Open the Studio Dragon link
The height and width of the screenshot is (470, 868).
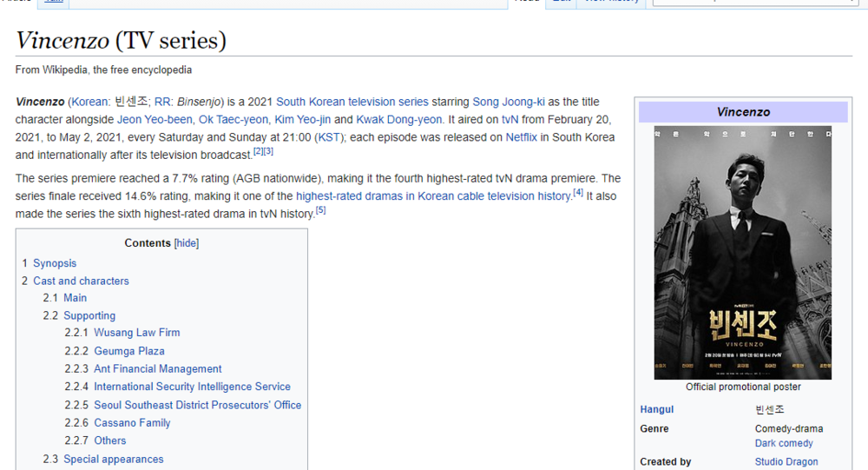(x=786, y=461)
